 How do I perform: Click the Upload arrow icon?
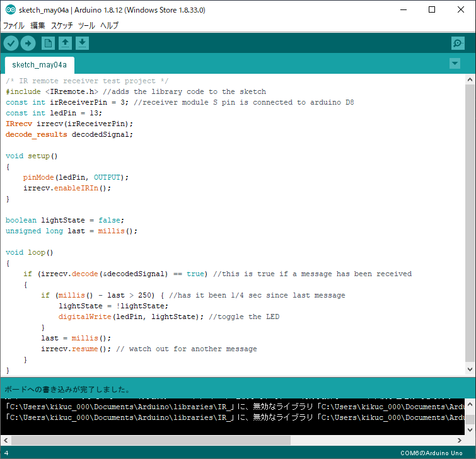tap(28, 43)
